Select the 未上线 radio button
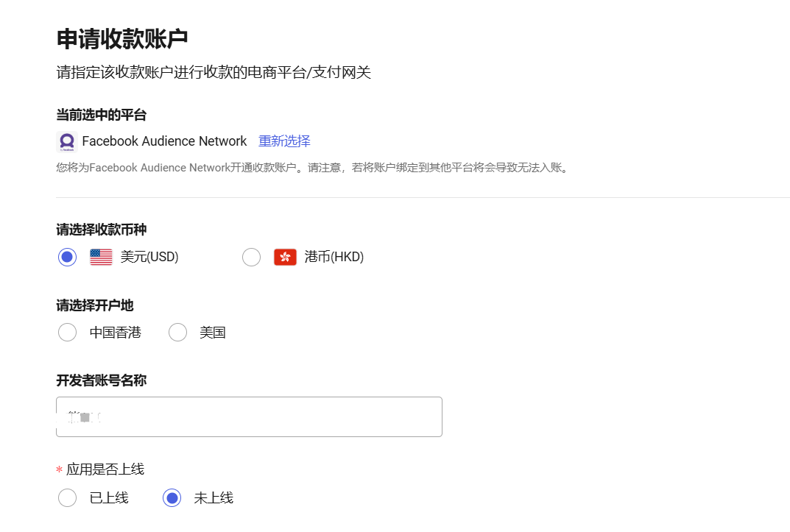 172,498
